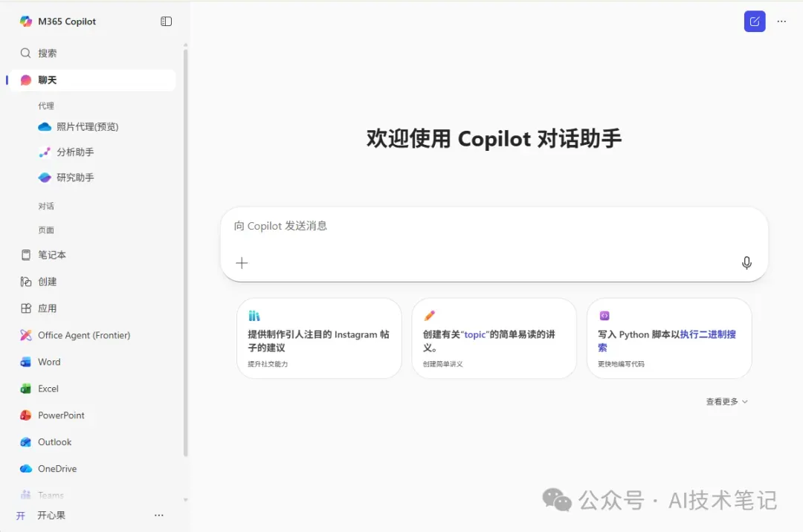Click the M365 Copilot logo icon

[x=25, y=22]
